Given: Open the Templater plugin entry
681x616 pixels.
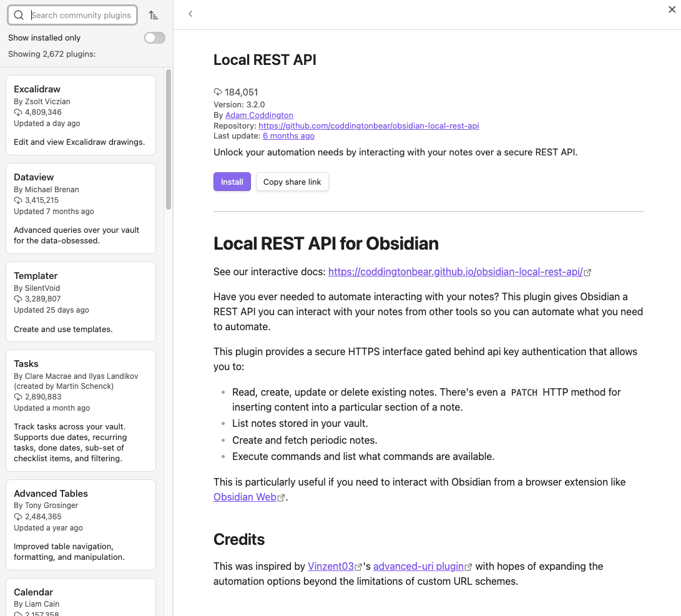Looking at the screenshot, I should click(81, 301).
